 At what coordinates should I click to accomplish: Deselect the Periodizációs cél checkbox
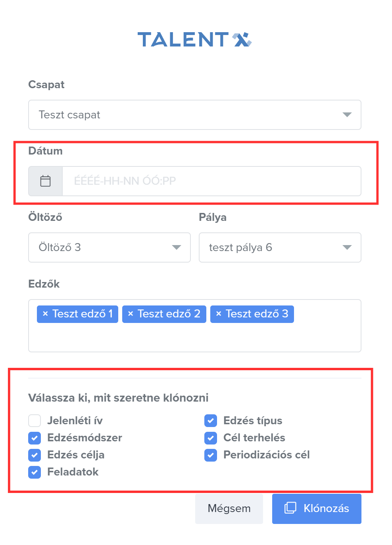[x=211, y=455]
